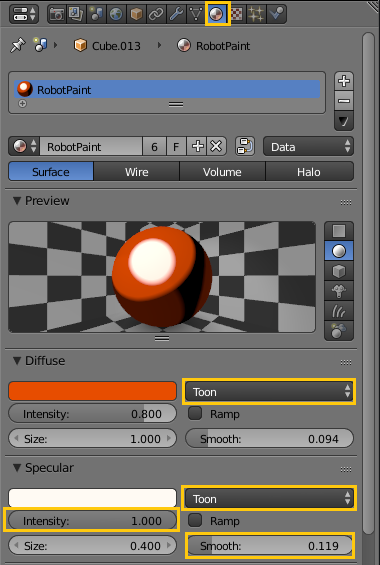Remove the selected material slot
Image resolution: width=380 pixels, height=565 pixels.
[344, 100]
